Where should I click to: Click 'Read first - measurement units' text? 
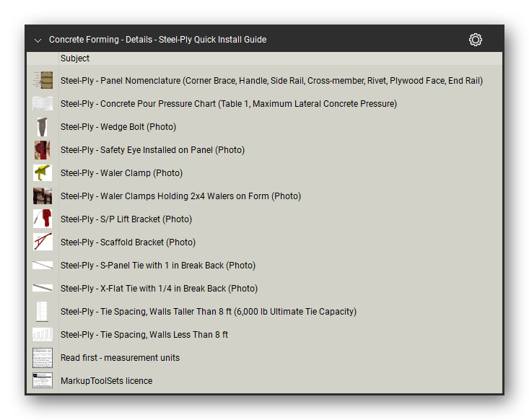pos(120,358)
